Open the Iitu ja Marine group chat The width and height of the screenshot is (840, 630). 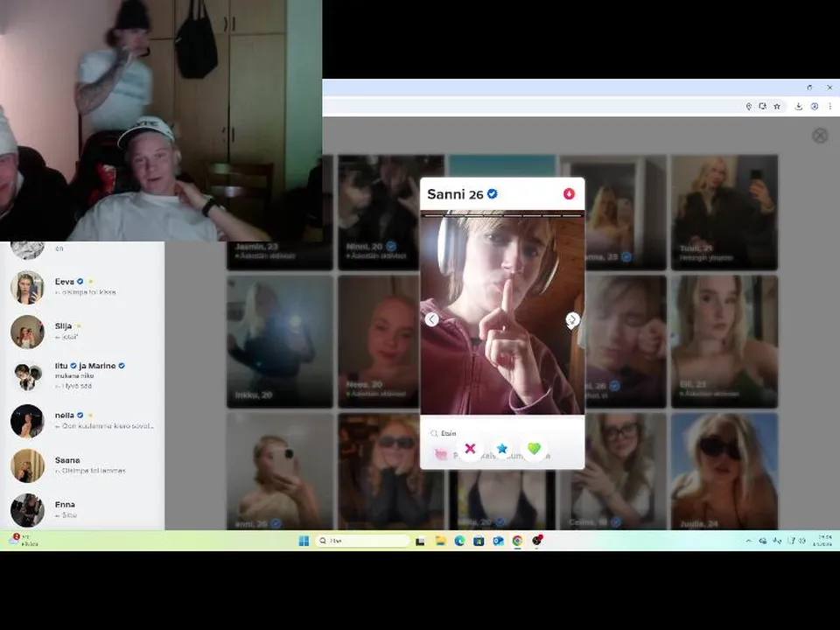point(83,376)
